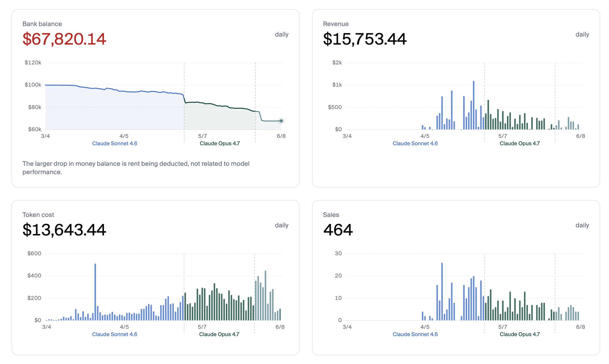Click the $67,820.14 bank balance amount
This screenshot has width=609, height=364.
click(64, 39)
